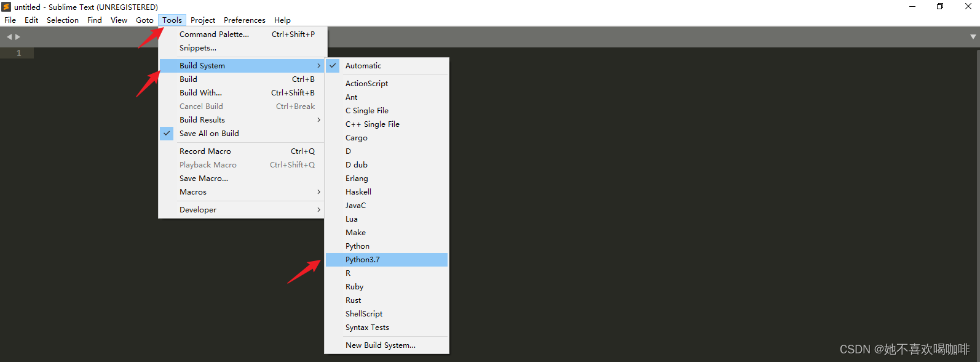The width and height of the screenshot is (980, 362).
Task: Select Python build system
Action: click(387, 246)
